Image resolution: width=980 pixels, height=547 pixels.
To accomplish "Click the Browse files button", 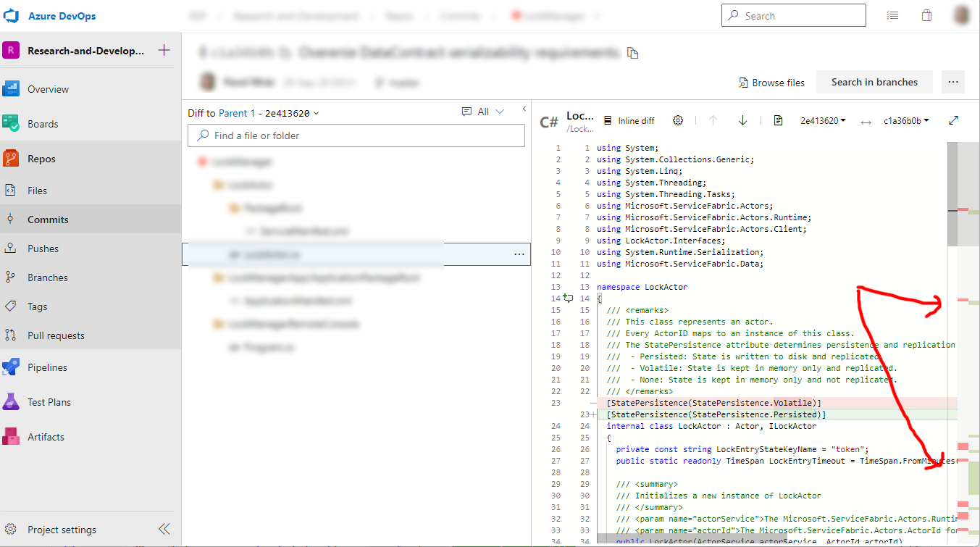I will (x=771, y=82).
